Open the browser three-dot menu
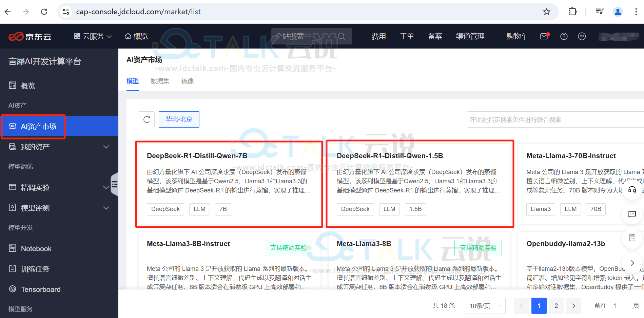Image resolution: width=644 pixels, height=318 pixels. point(636,12)
